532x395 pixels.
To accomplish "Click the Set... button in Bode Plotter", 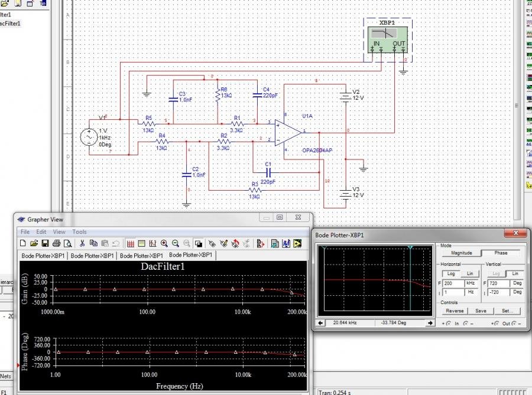I will (507, 311).
